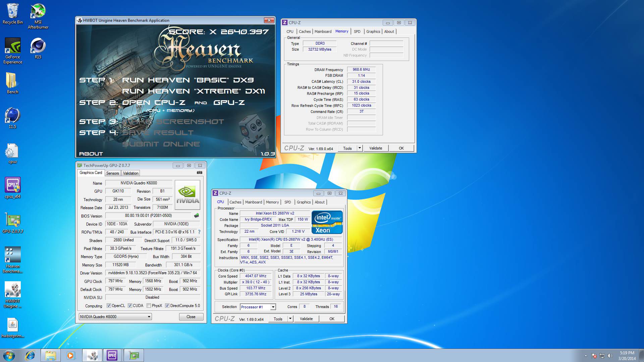Open Caches tab in CPU-Z CPU window
This screenshot has width=644, height=362.
[235, 202]
